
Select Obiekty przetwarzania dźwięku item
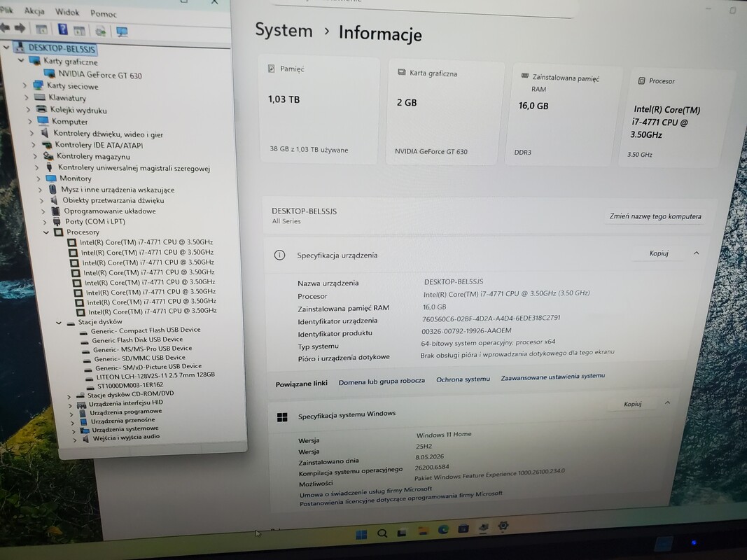click(x=113, y=200)
